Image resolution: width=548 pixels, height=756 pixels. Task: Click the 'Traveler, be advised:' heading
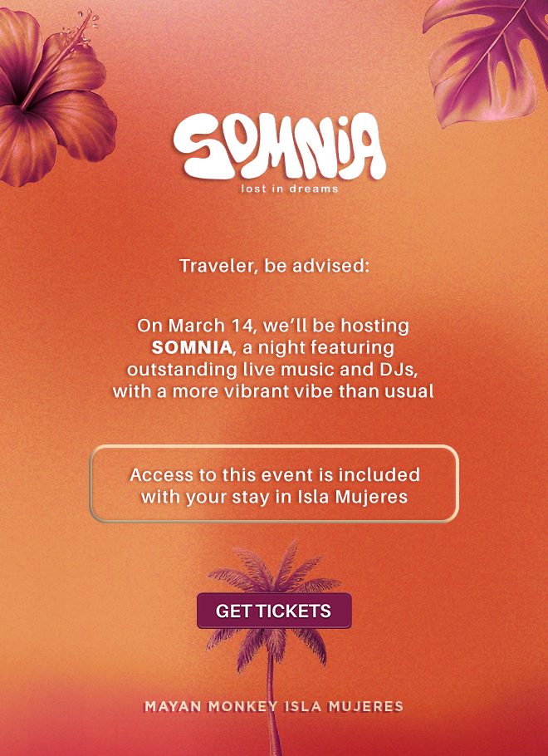pos(274,267)
